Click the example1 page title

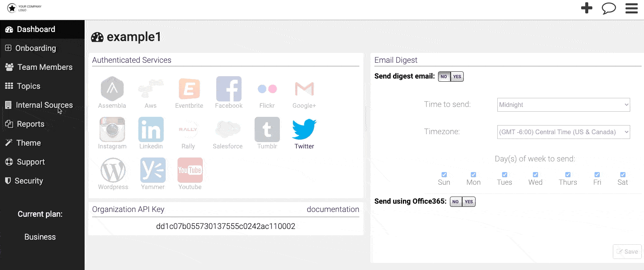[x=134, y=37]
